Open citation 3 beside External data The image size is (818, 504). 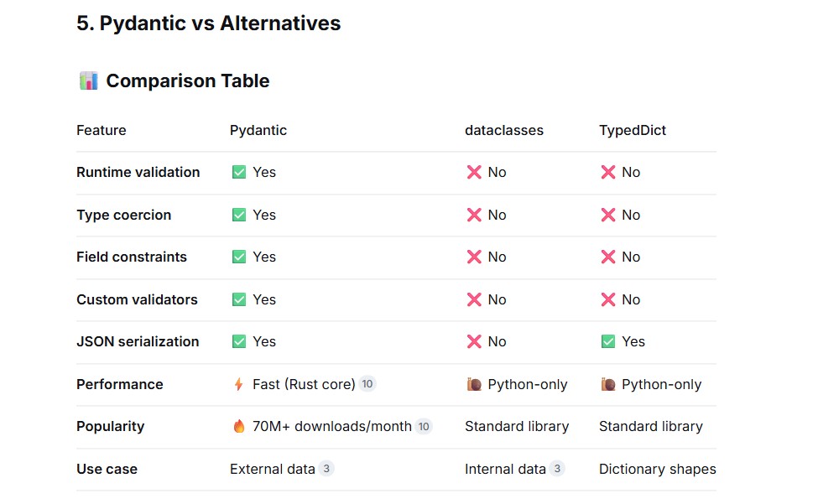326,469
